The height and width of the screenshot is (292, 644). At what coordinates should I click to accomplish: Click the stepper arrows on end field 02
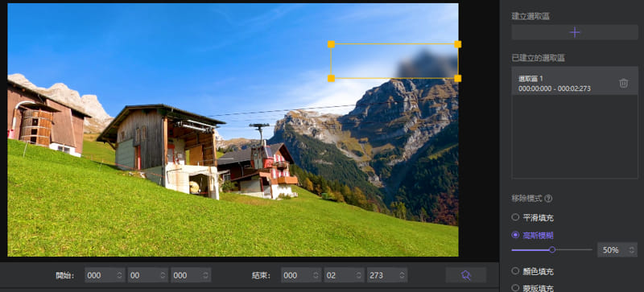tap(359, 275)
